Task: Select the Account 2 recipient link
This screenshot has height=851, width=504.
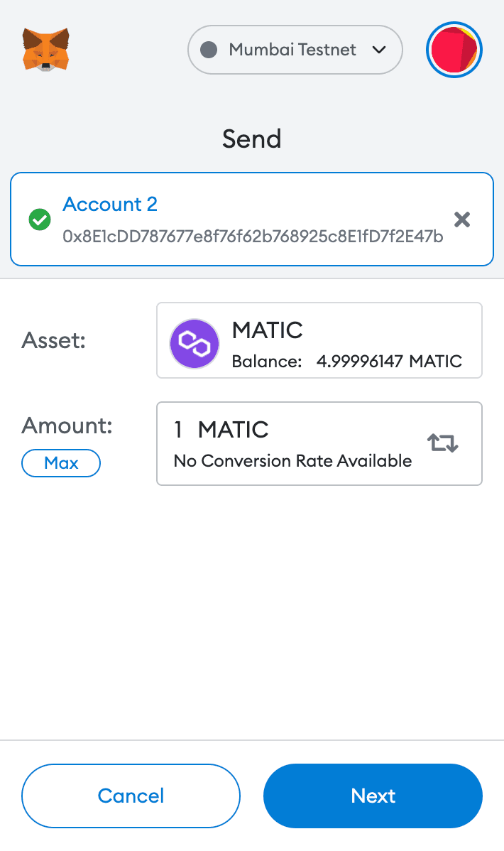Action: pos(109,204)
